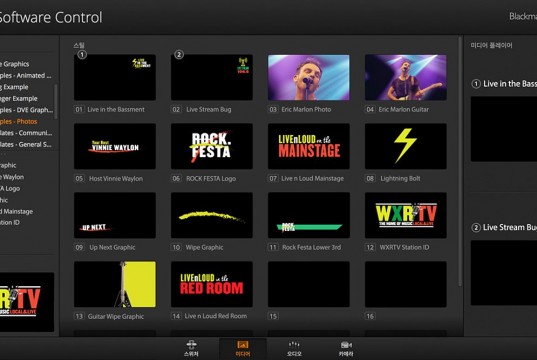Open the Audio tab icon
This screenshot has height=360, width=537.
294,345
